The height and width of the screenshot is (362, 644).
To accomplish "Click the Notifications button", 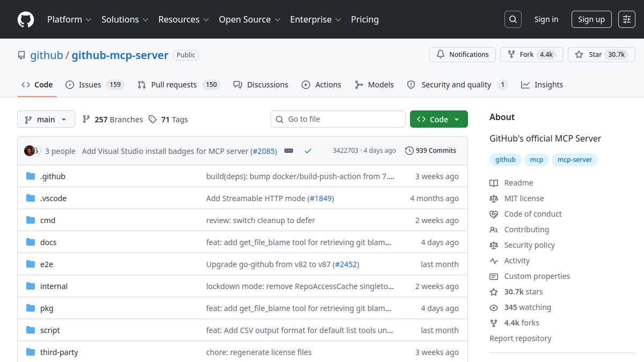I will 463,55.
